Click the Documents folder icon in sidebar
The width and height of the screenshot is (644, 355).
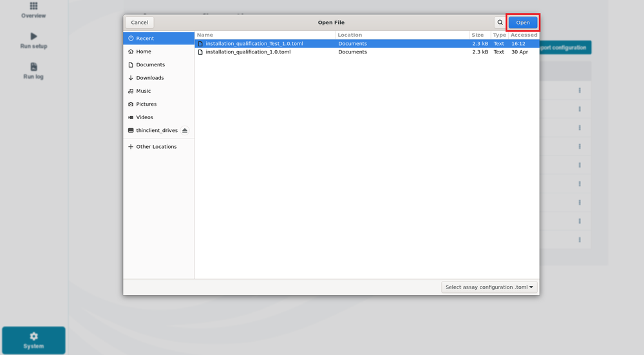click(131, 64)
